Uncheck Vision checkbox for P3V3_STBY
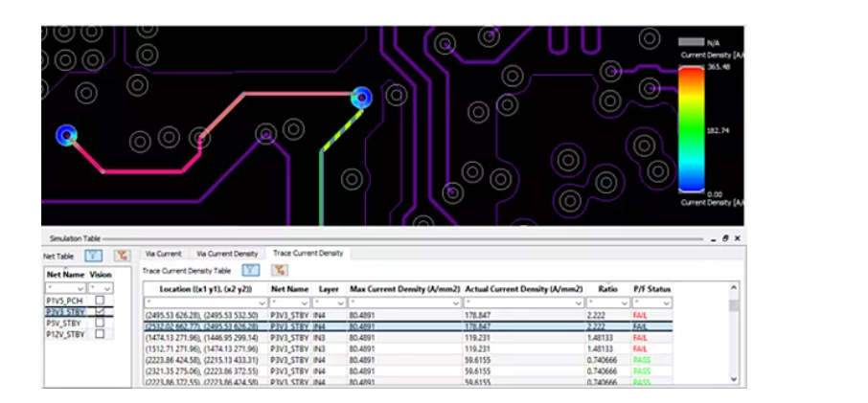 coord(100,311)
